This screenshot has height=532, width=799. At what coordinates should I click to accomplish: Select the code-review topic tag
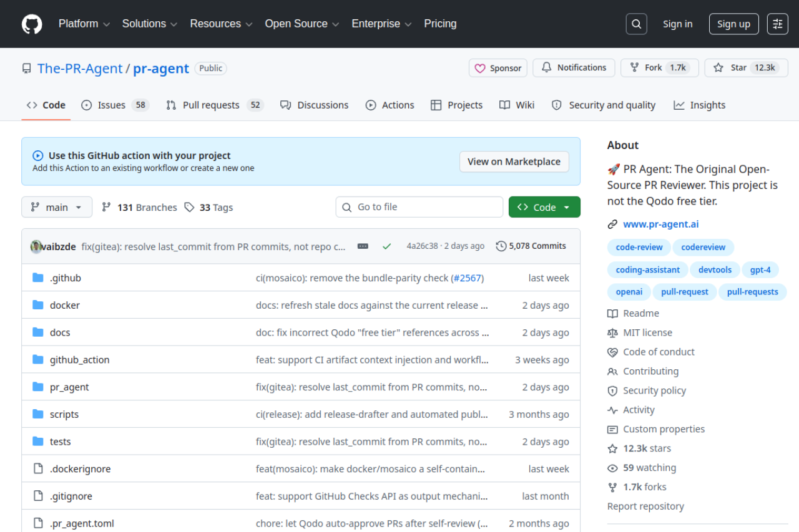pyautogui.click(x=639, y=248)
